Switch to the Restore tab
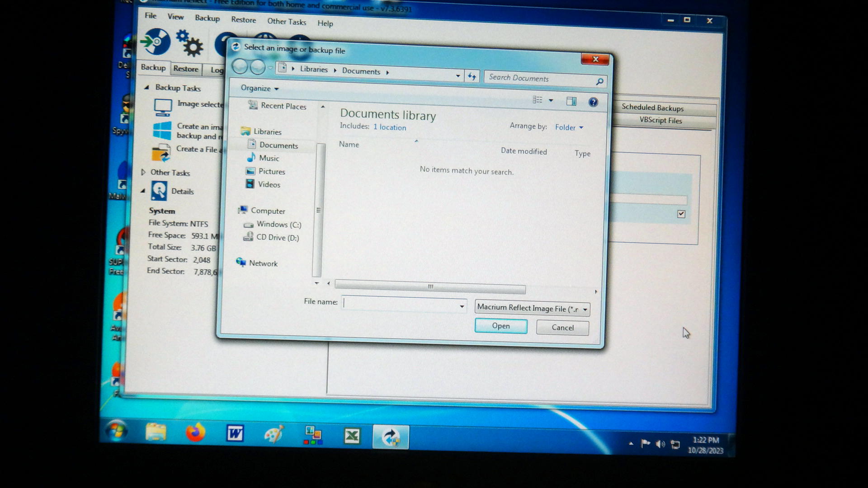868x488 pixels. pos(186,69)
